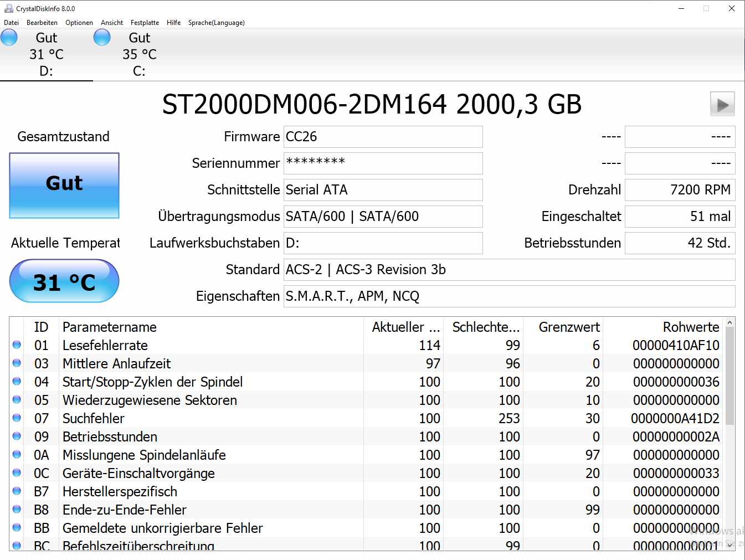Click status dot of Geräte-Einschaltvorgänge row
Screen dimensions: 745x560
click(17, 472)
